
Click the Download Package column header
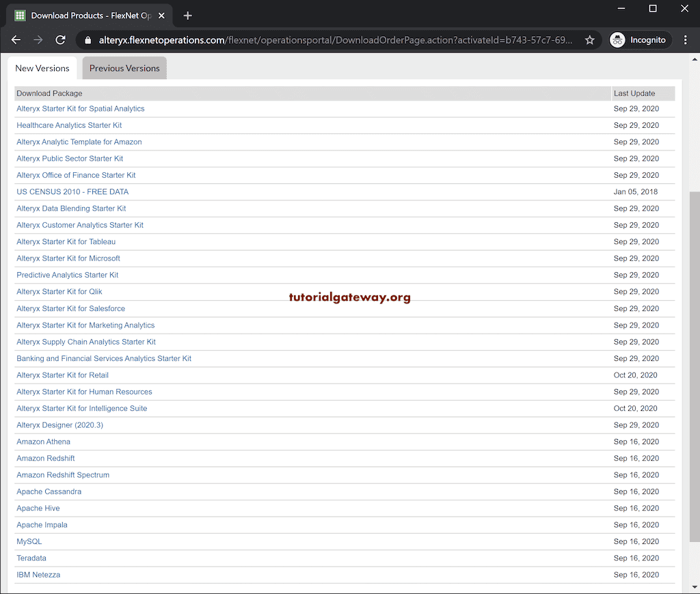point(49,93)
